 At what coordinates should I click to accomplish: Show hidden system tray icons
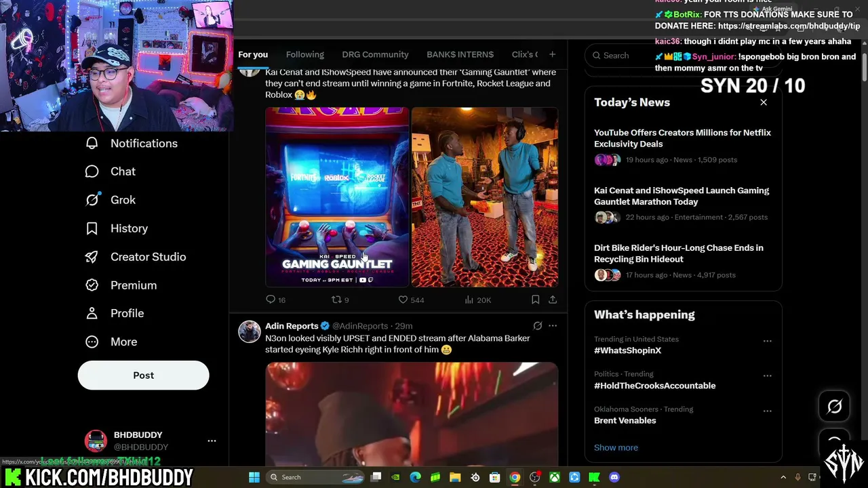(783, 477)
